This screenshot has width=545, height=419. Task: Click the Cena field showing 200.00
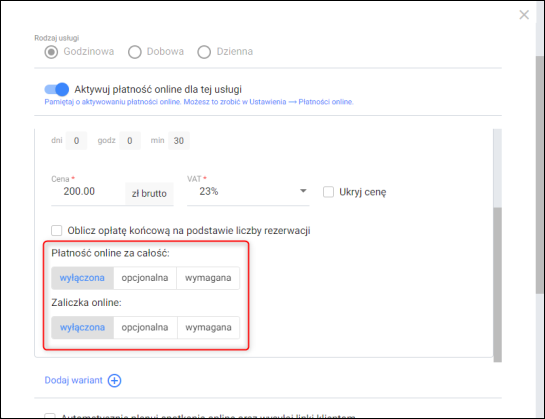pos(88,192)
